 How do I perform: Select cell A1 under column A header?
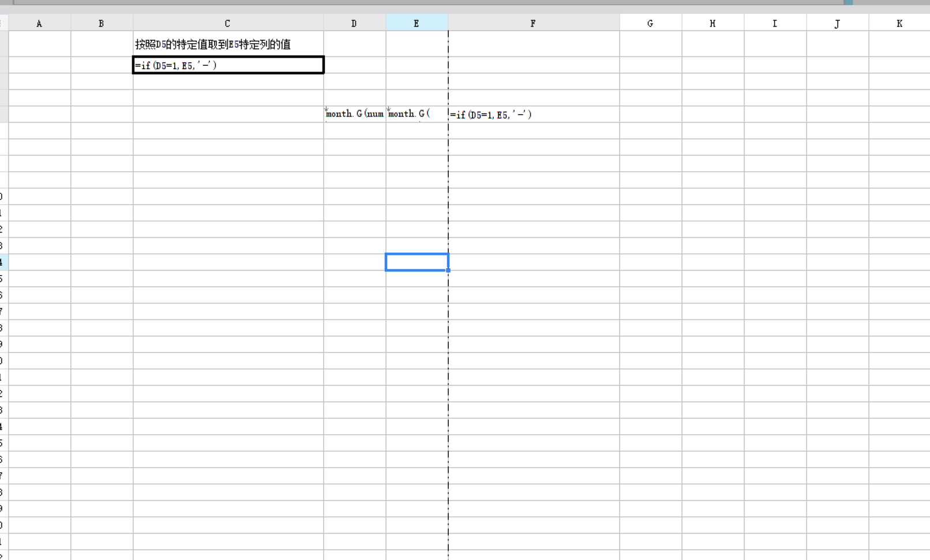pyautogui.click(x=39, y=44)
